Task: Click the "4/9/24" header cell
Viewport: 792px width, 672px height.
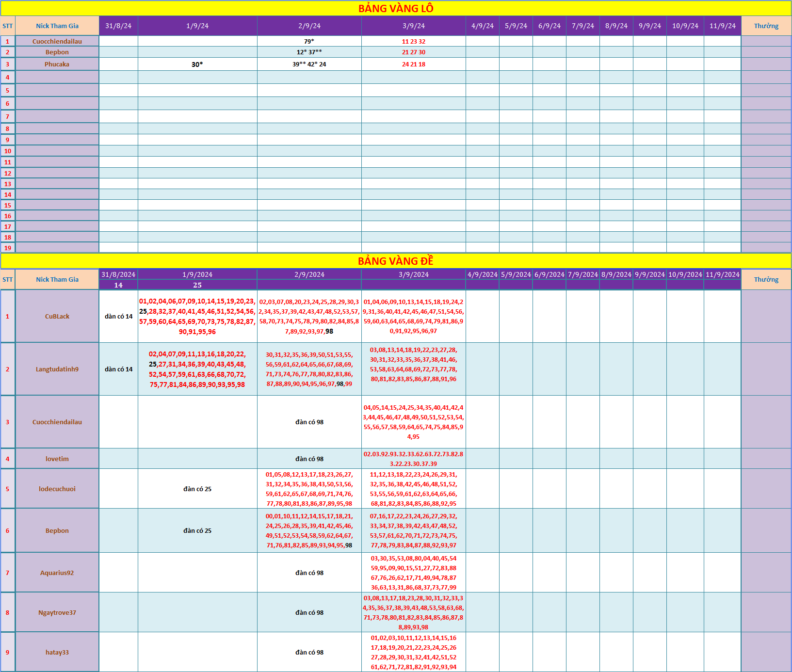Action: [x=483, y=26]
